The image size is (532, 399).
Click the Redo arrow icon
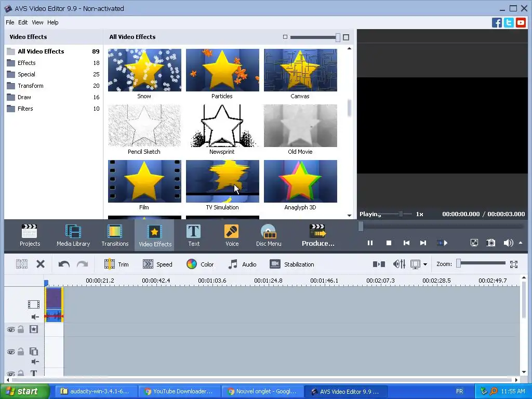pos(82,264)
